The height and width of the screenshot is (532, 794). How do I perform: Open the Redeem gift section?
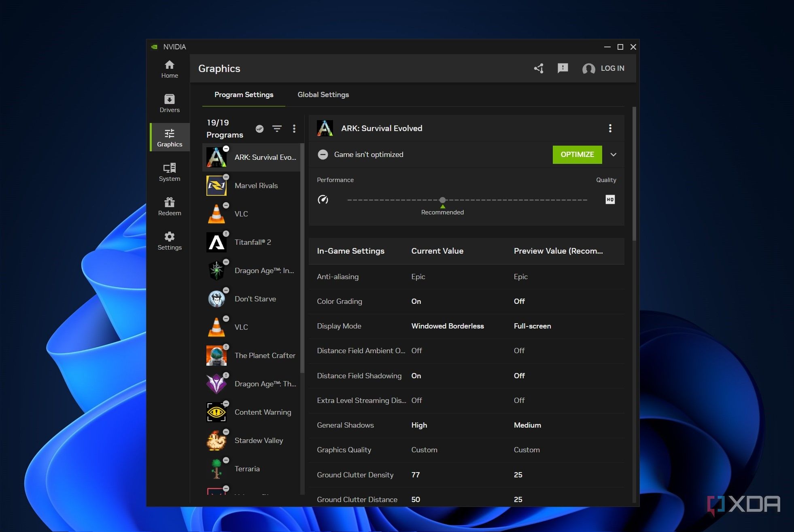pos(170,207)
